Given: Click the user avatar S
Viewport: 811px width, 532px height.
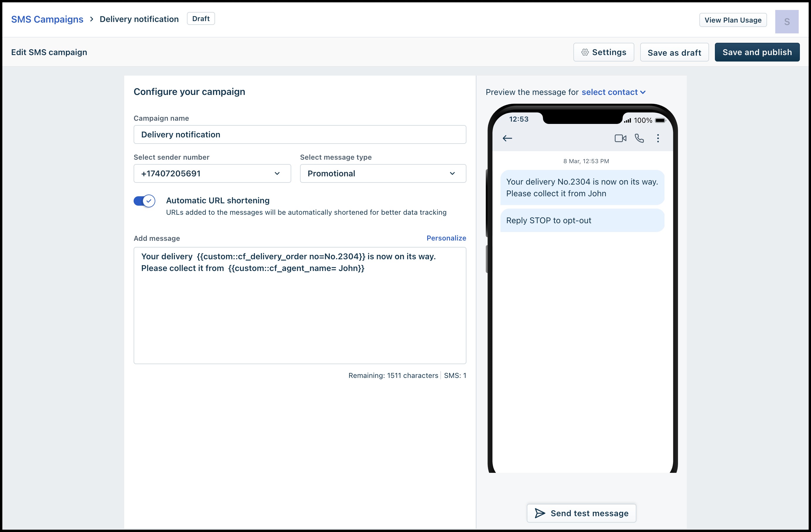Looking at the screenshot, I should pos(786,21).
